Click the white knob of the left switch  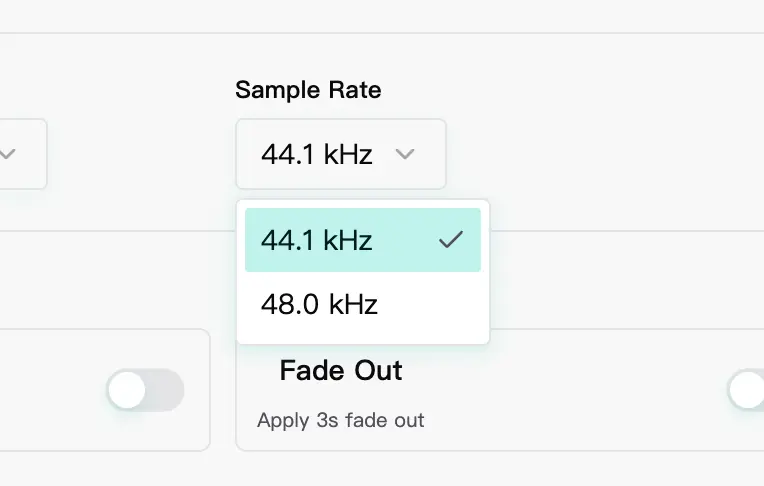128,390
